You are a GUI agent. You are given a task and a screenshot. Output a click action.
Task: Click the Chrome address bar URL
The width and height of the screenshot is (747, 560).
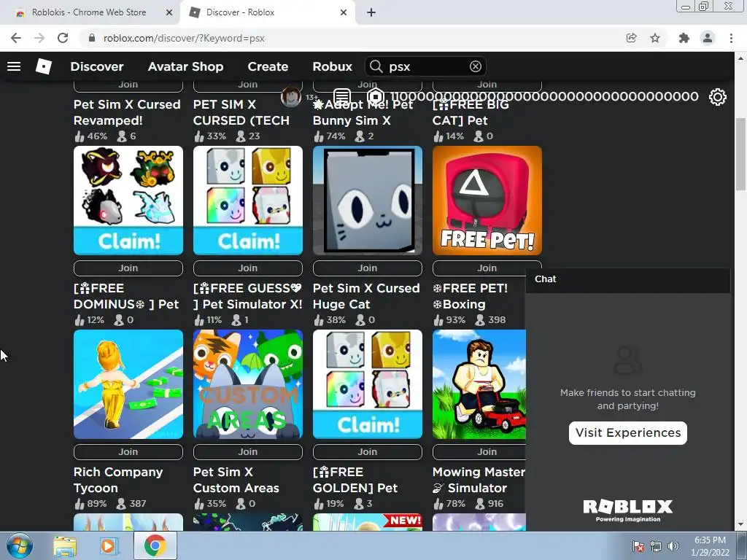click(x=184, y=38)
